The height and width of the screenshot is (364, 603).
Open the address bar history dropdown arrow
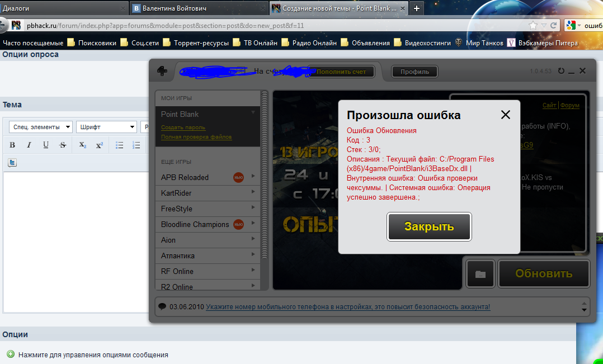544,26
